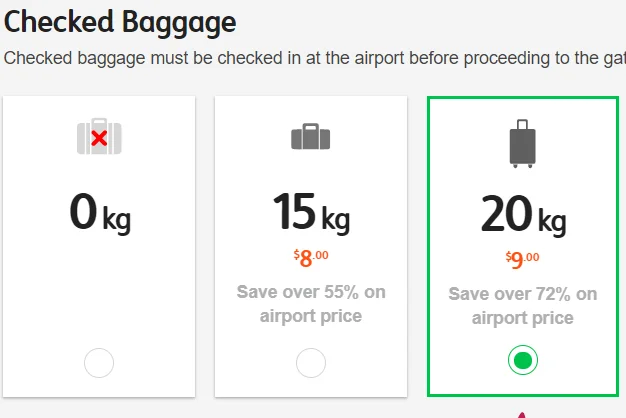Click the $8.00 price for 15 kg

click(310, 258)
